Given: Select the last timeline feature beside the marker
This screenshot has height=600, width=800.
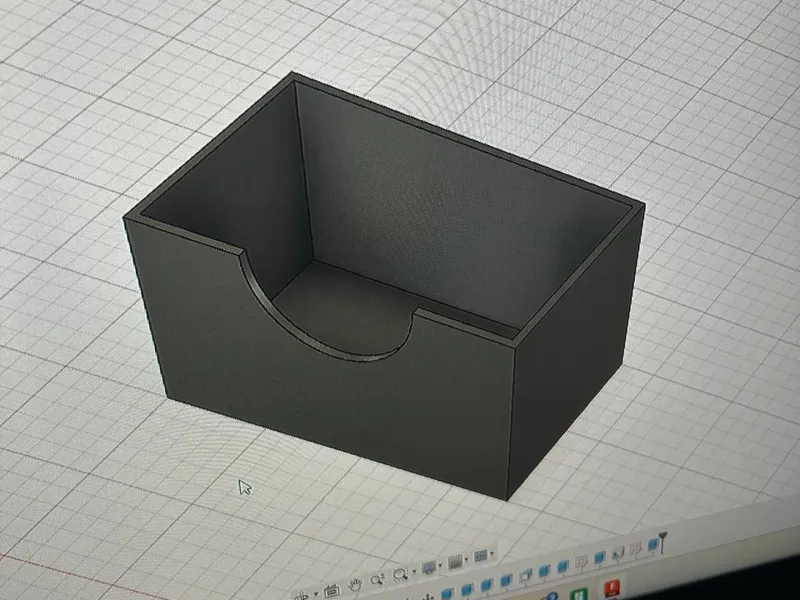Looking at the screenshot, I should pyautogui.click(x=653, y=545).
